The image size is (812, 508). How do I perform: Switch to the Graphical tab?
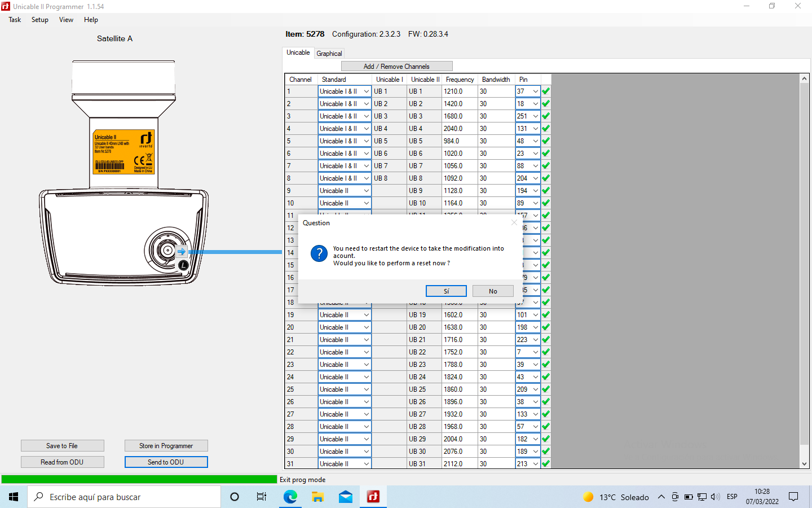(329, 54)
